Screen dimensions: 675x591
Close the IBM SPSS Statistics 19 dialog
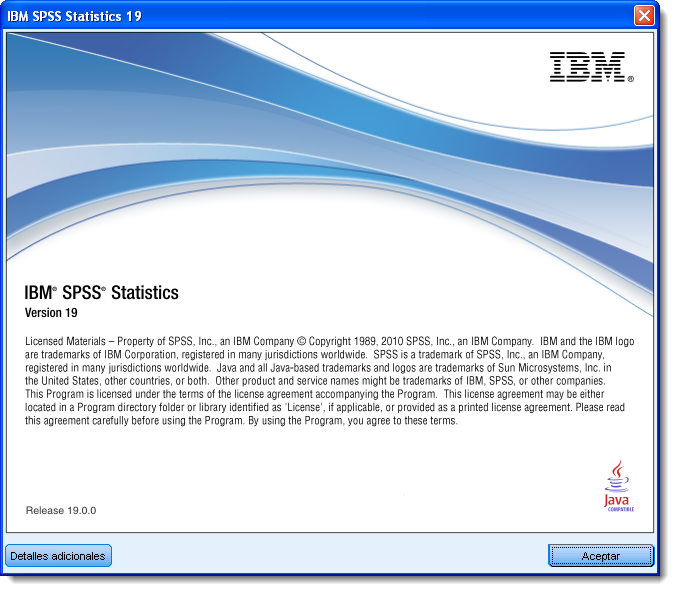(x=644, y=16)
